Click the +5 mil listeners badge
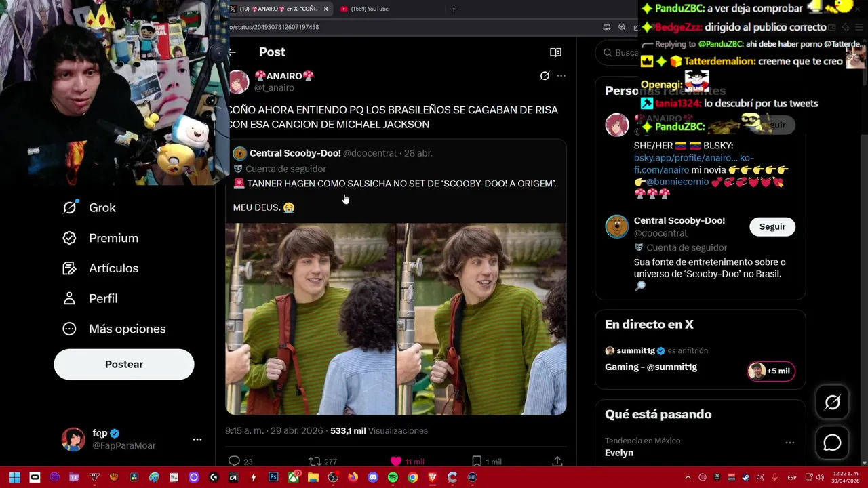The height and width of the screenshot is (488, 868). click(x=771, y=371)
